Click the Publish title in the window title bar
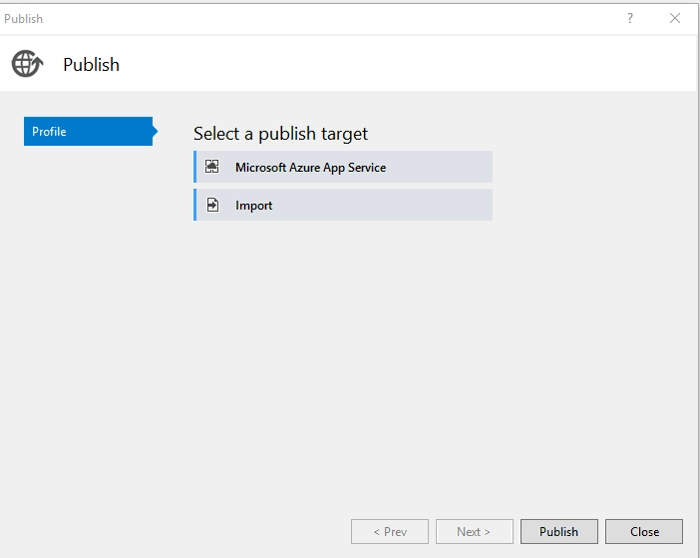 pyautogui.click(x=24, y=18)
